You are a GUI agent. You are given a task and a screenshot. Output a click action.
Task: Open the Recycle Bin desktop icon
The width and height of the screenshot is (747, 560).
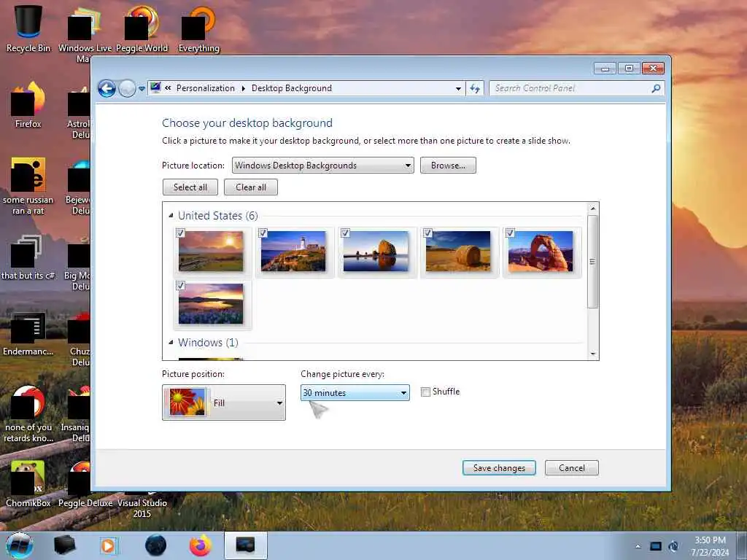click(x=28, y=28)
